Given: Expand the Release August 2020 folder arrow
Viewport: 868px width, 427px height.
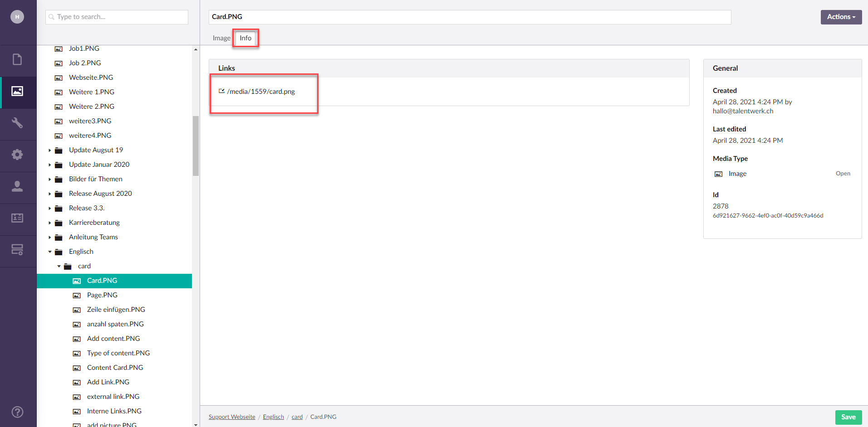Looking at the screenshot, I should coord(49,194).
